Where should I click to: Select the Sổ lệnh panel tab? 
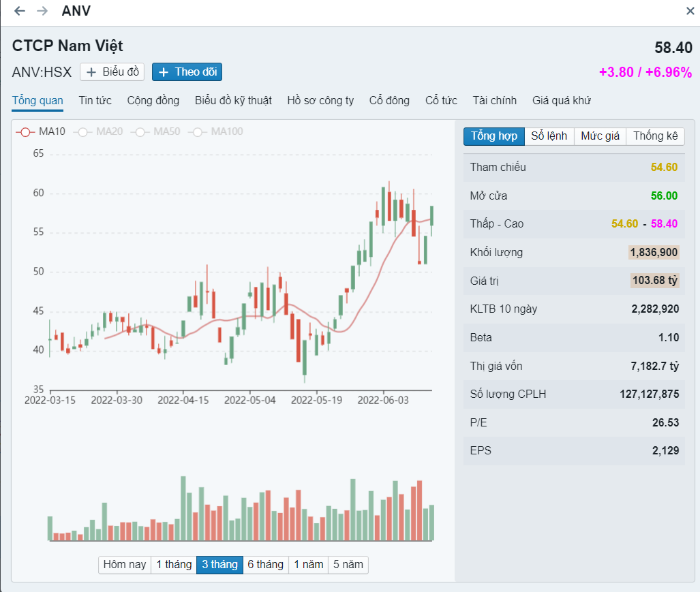549,136
